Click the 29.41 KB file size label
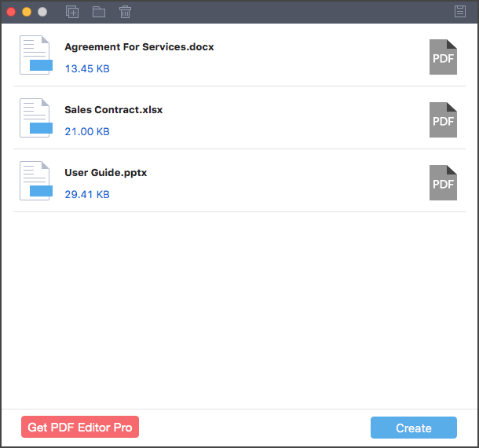Screen dimensions: 479x448 [x=87, y=194]
